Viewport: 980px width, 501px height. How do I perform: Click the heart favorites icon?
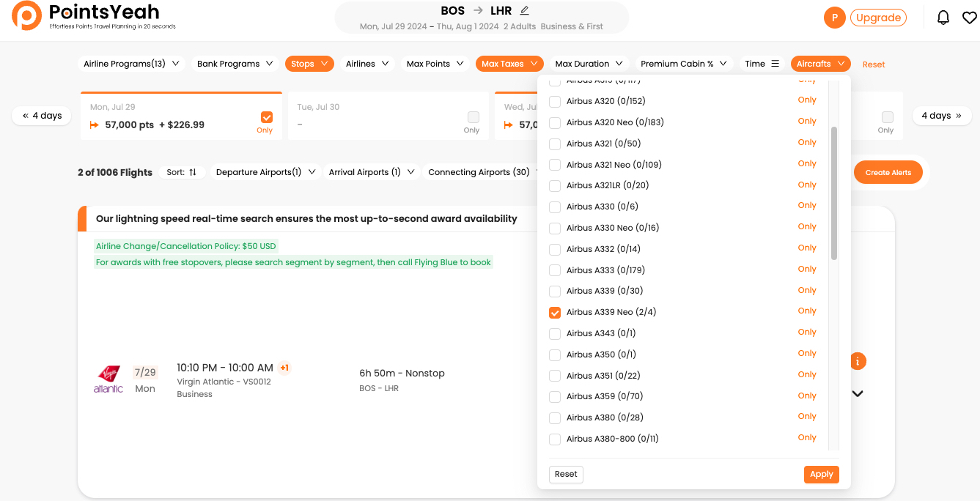coord(969,18)
